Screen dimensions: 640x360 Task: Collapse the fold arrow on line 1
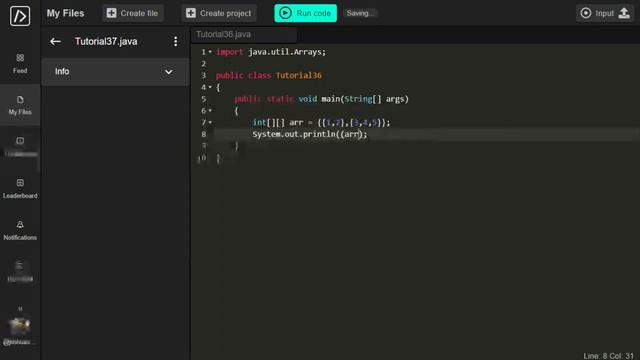[210, 52]
